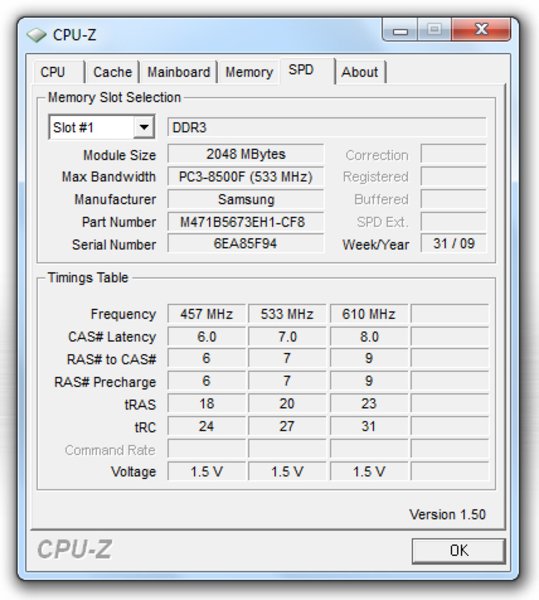Click the Max Bandwidth PC3-8500F field

[246, 177]
